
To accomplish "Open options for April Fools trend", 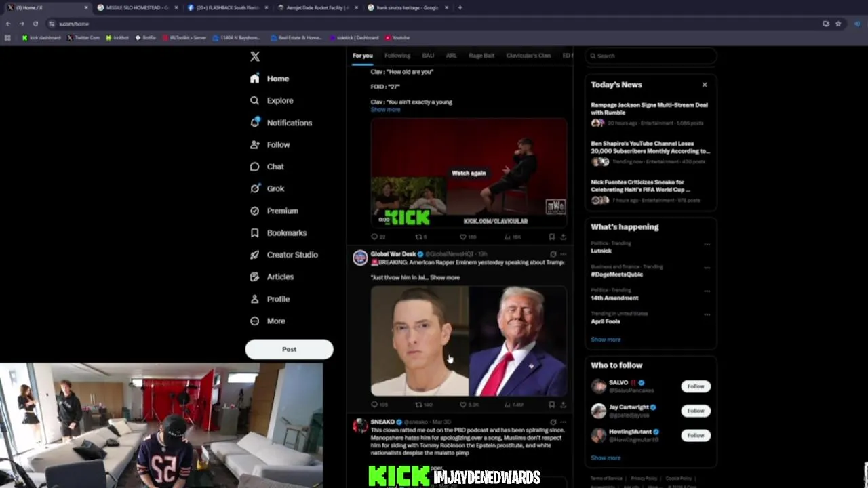I will click(x=707, y=315).
